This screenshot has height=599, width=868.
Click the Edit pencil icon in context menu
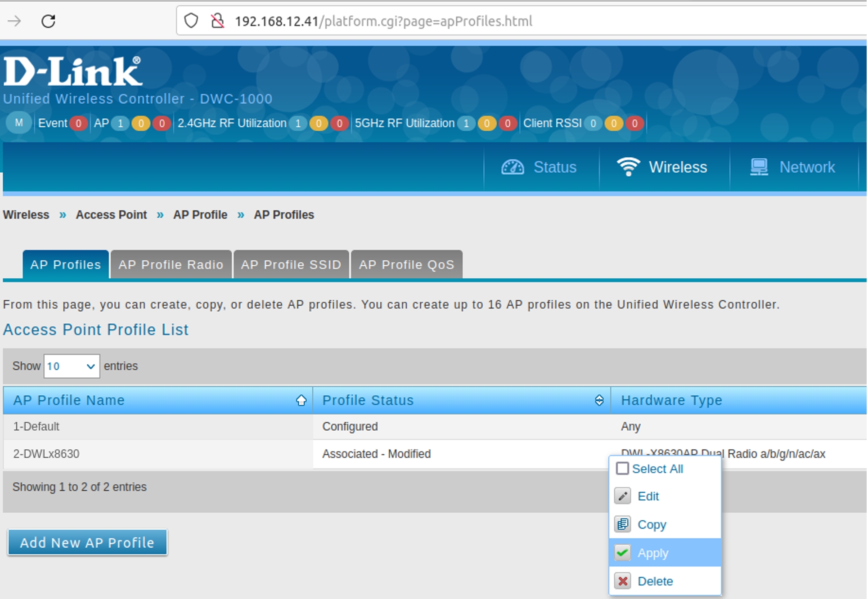click(623, 496)
